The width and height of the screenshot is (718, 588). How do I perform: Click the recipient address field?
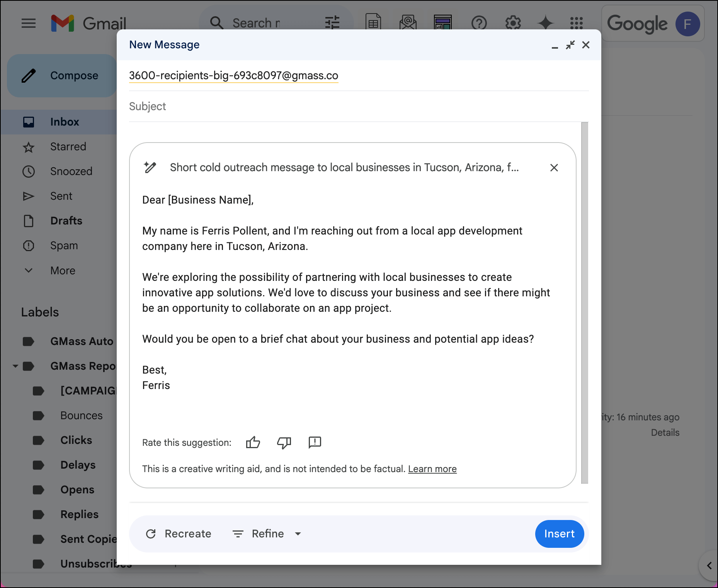[359, 76]
